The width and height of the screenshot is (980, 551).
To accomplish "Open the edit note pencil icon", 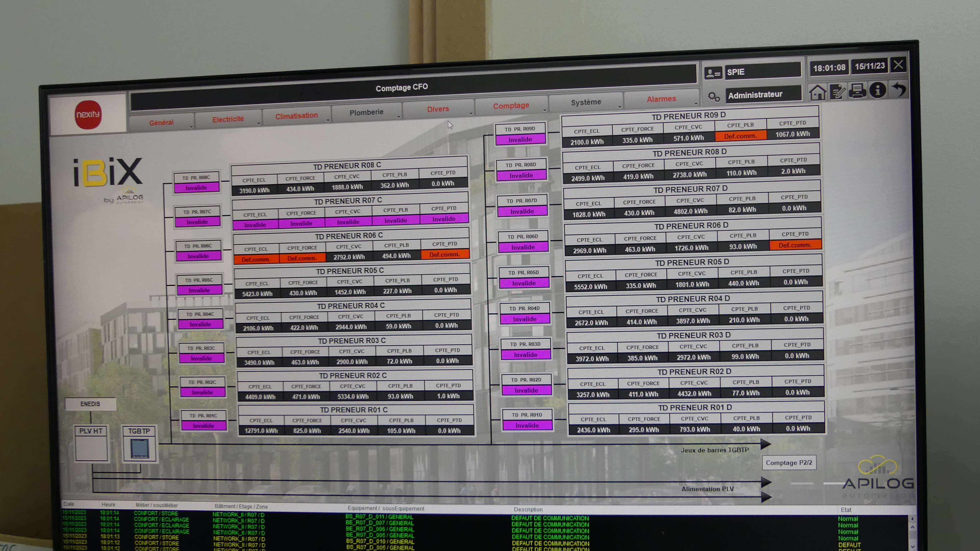I will coord(837,92).
